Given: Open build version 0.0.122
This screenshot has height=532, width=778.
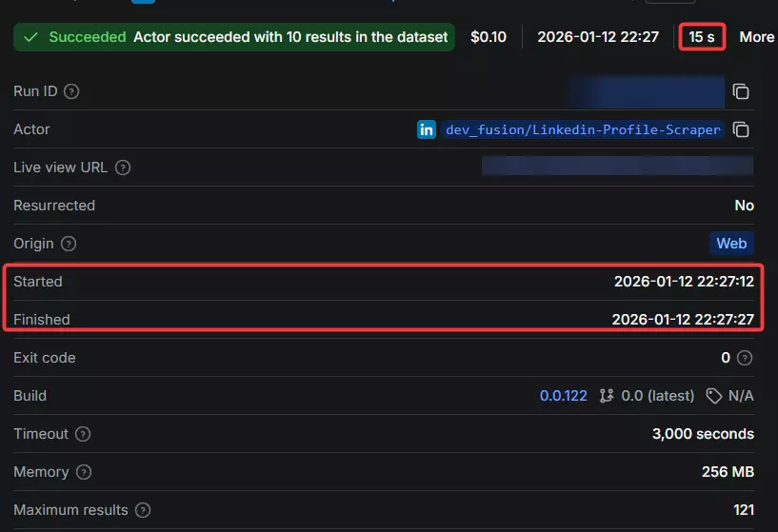Looking at the screenshot, I should [x=564, y=396].
